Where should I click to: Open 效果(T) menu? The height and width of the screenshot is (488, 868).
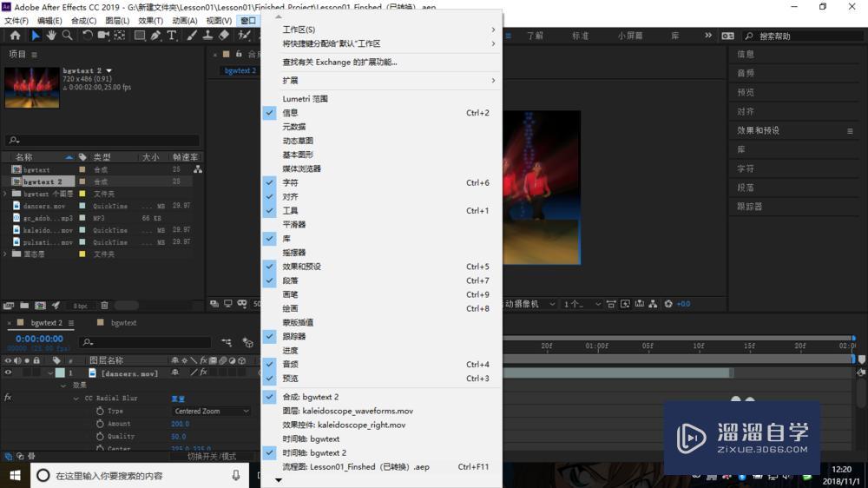click(x=150, y=21)
